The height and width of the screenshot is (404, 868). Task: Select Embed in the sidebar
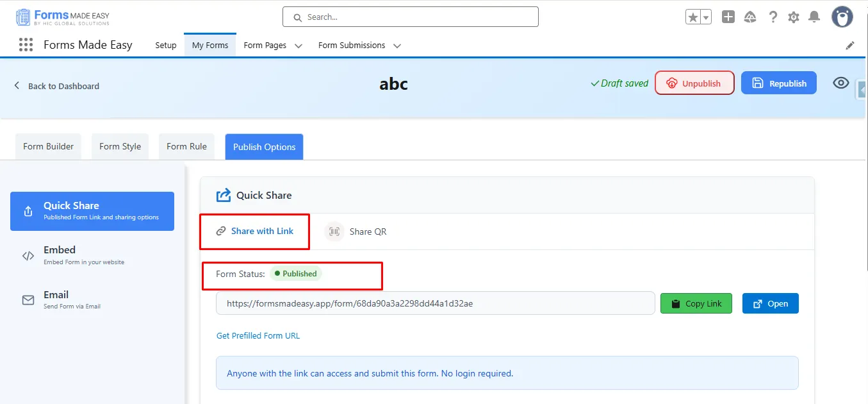coord(92,255)
